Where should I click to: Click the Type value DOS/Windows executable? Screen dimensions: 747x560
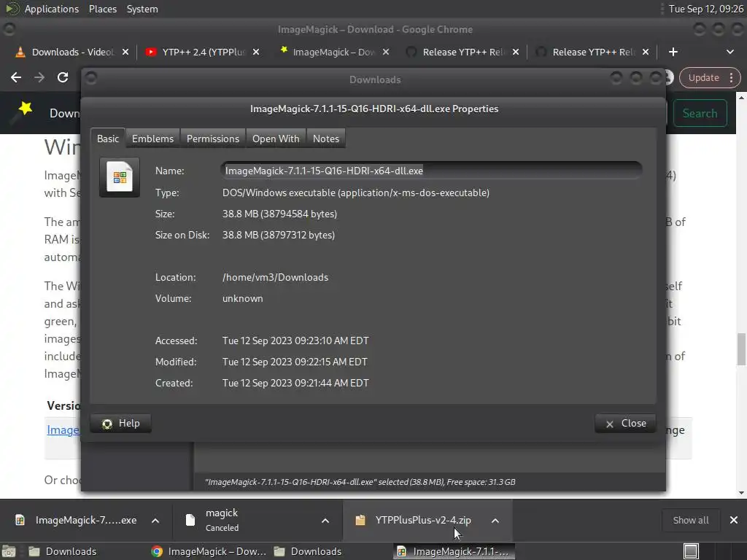click(x=356, y=192)
